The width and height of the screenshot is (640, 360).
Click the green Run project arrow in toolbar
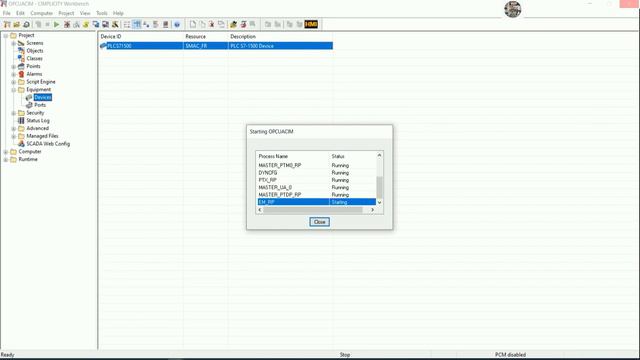pos(57,24)
